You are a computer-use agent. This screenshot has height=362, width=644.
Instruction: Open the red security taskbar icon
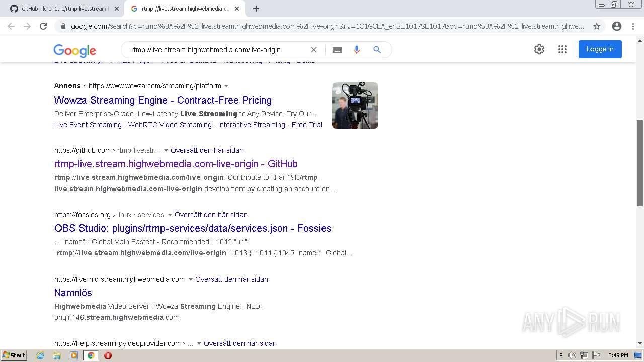pos(108,355)
